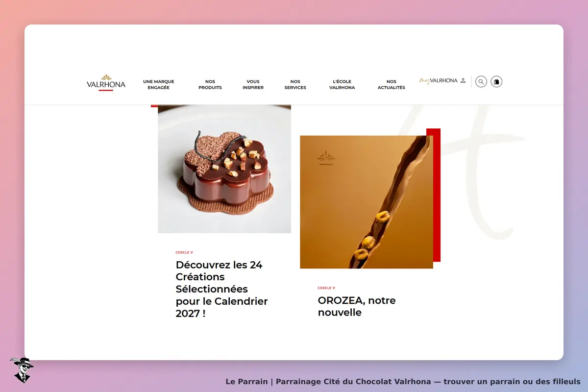Open the L'École Valrhona menu

342,84
